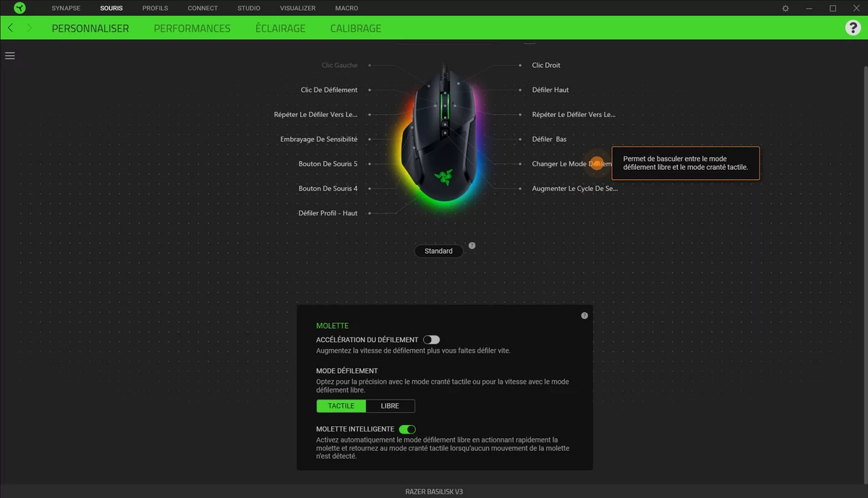Open the green help question mark
The width and height of the screenshot is (868, 498).
click(852, 27)
